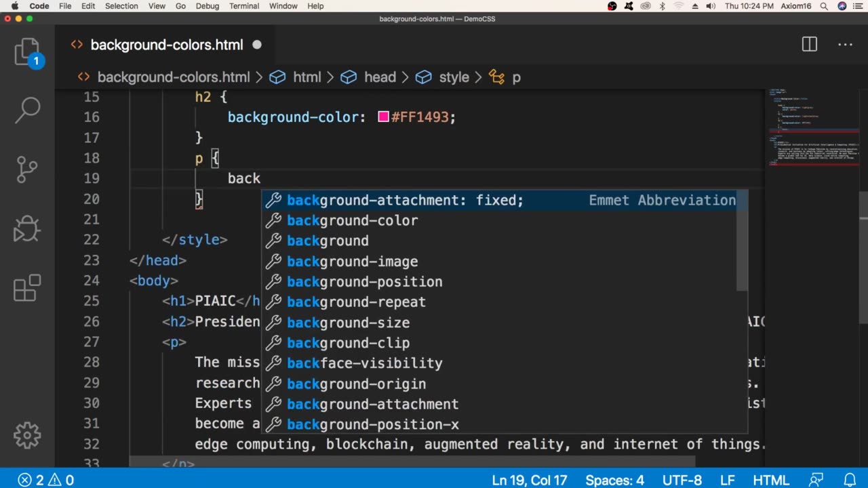Image resolution: width=868 pixels, height=488 pixels.
Task: Choose the background-color suggestion
Action: (505, 220)
